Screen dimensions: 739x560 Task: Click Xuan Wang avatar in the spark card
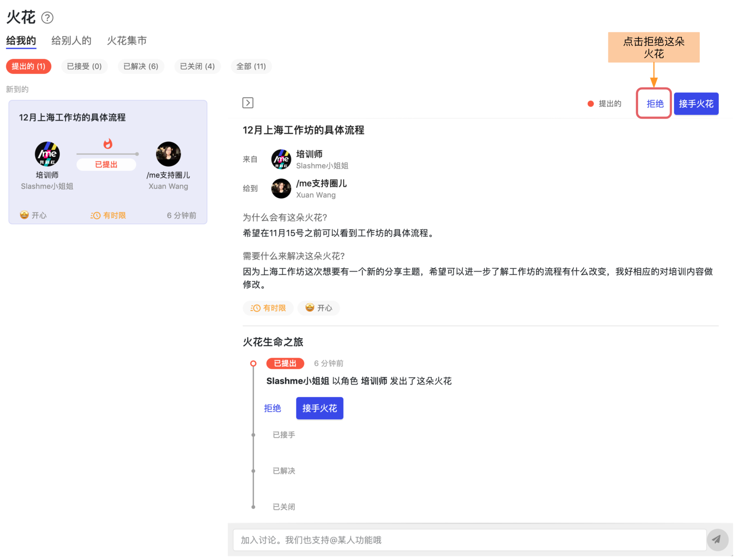[168, 154]
